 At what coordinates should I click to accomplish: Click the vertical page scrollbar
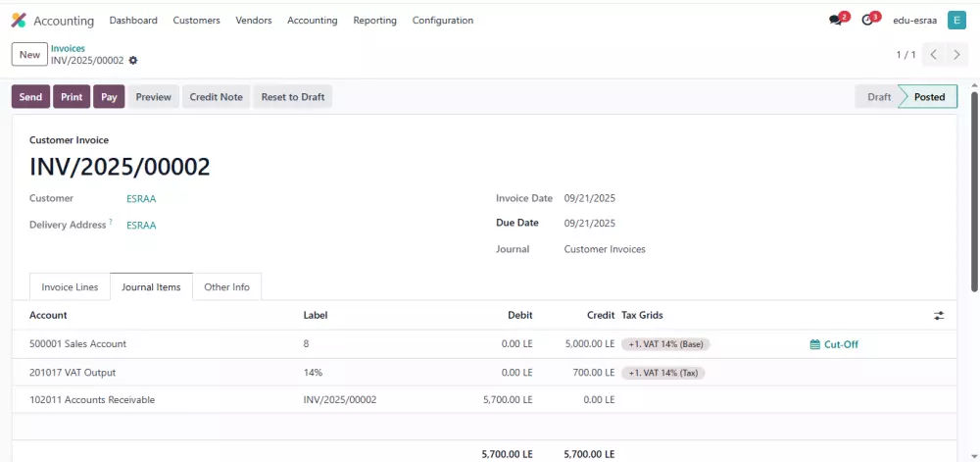tap(974, 190)
